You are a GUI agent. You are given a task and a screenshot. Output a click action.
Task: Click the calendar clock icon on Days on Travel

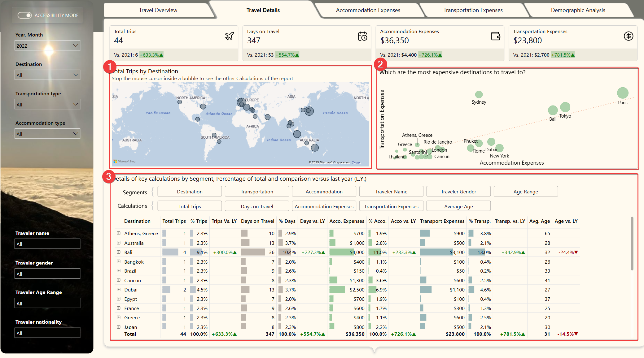point(362,36)
